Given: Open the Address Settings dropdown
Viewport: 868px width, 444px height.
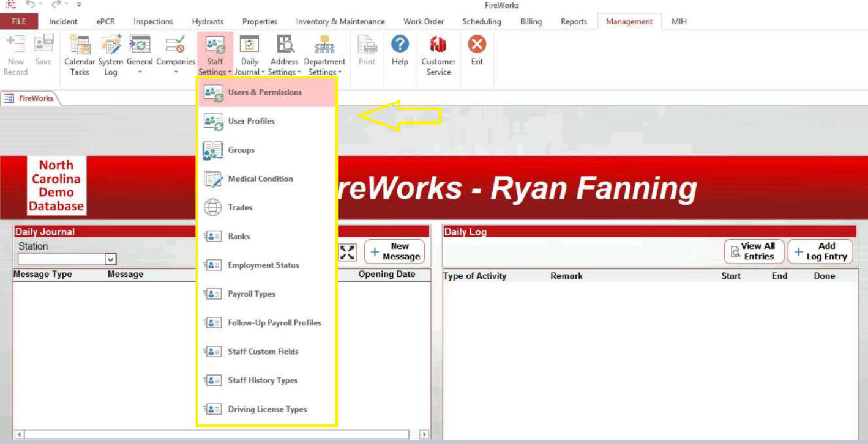Looking at the screenshot, I should tap(284, 56).
